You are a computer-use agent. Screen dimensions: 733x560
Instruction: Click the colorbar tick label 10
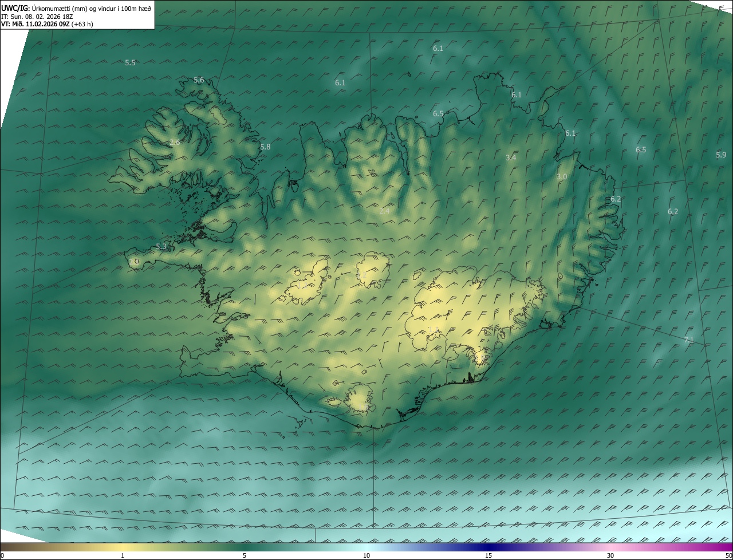366,555
